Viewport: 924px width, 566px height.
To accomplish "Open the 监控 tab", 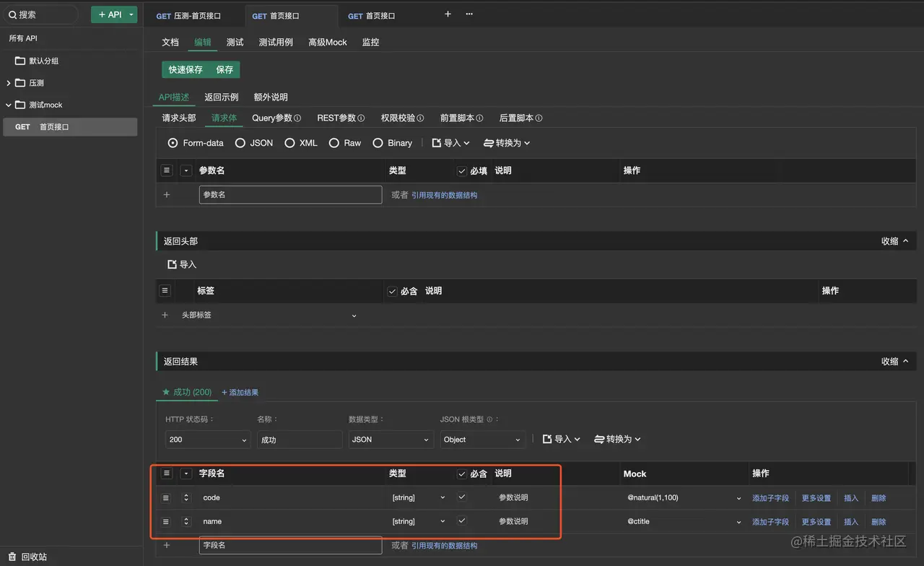I will click(370, 43).
